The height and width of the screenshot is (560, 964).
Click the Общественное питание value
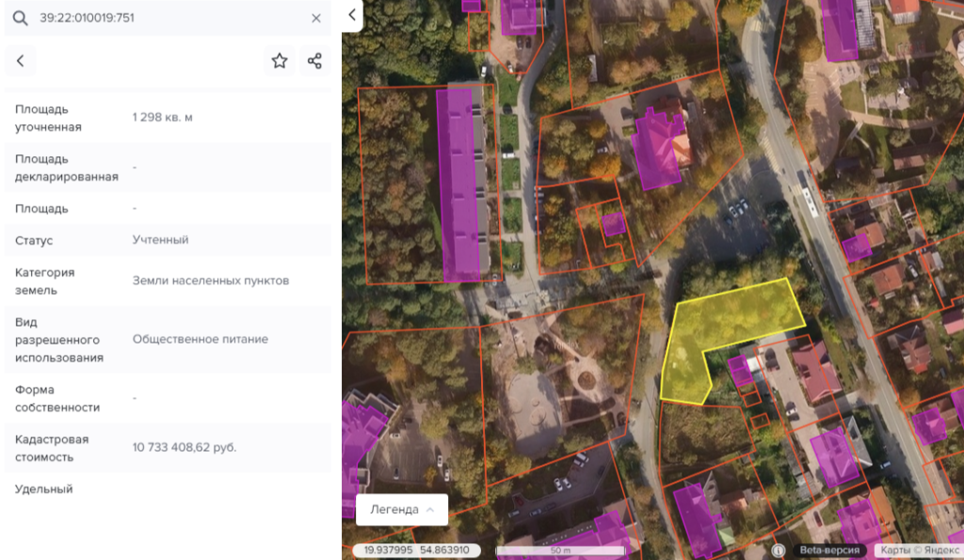click(201, 340)
